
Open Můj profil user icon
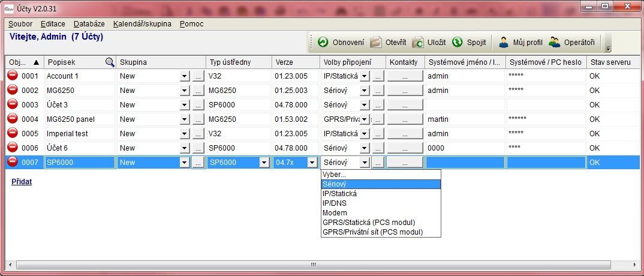pos(504,43)
